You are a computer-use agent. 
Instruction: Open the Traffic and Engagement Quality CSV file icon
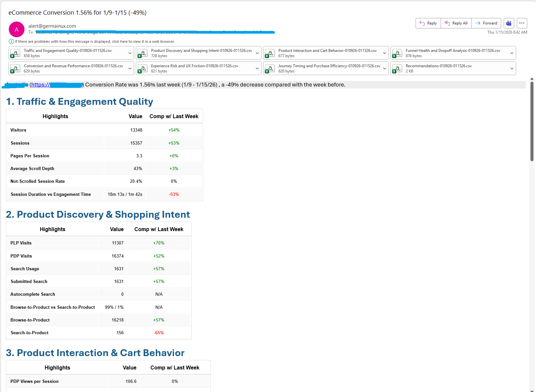tap(15, 53)
